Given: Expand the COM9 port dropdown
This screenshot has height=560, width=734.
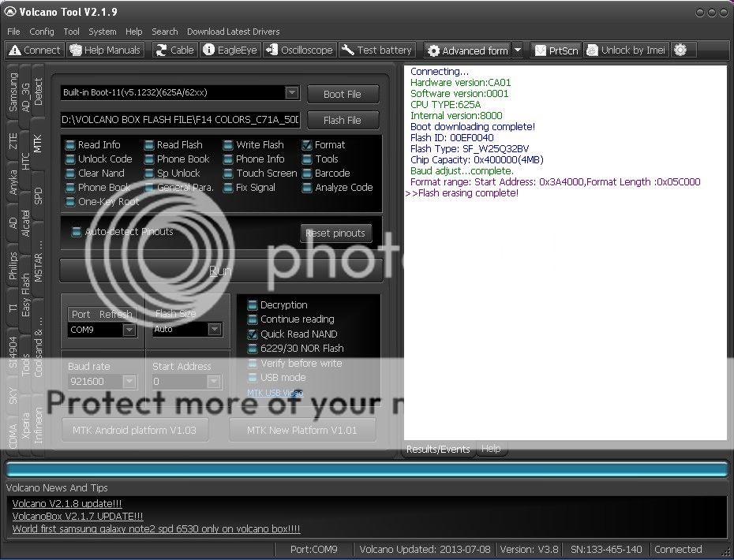Looking at the screenshot, I should 129,330.
